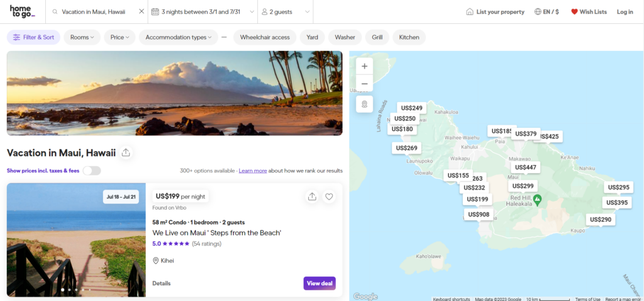644x301 pixels.
Task: Share the search via icon beside the page title
Action: click(x=126, y=152)
